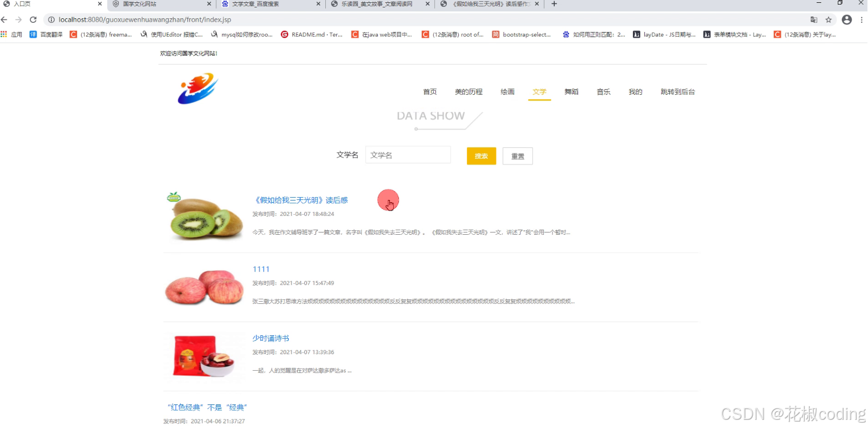Click inside the 文学名 input field

coord(408,155)
